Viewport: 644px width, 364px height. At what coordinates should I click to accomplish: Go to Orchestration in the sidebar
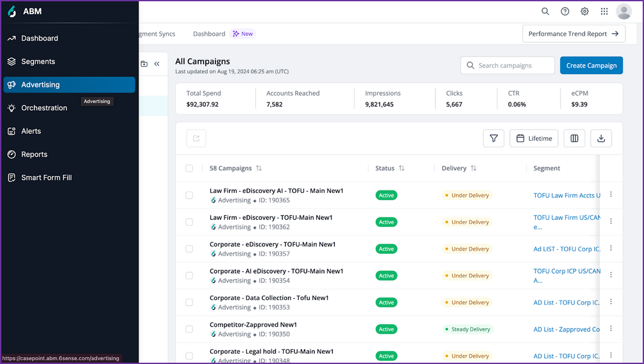(x=69, y=108)
